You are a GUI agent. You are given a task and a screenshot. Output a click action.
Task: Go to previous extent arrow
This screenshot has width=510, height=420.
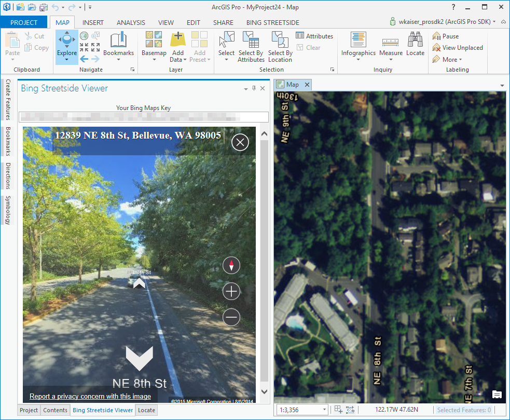click(x=84, y=59)
